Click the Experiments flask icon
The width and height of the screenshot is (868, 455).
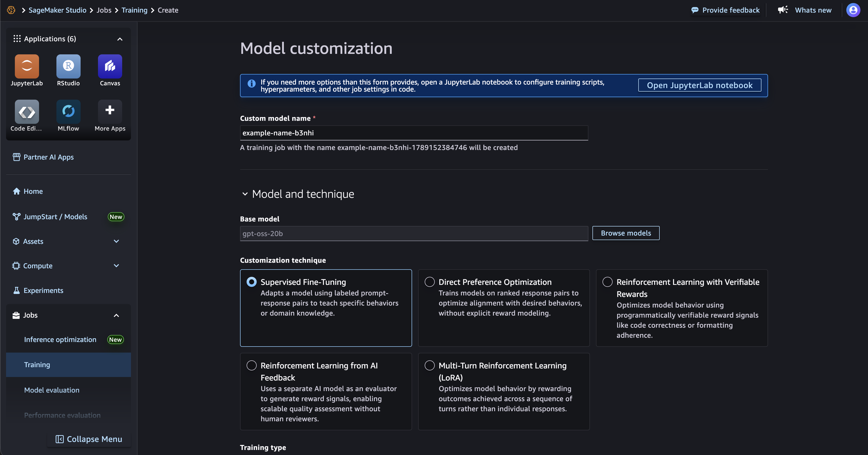tap(17, 290)
